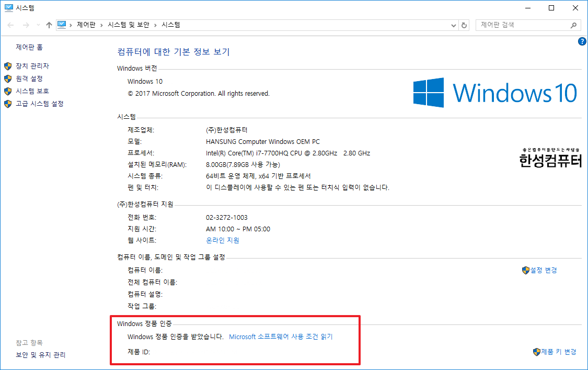Image resolution: width=588 pixels, height=370 pixels.
Task: Open address bar history dropdown
Action: tap(453, 25)
